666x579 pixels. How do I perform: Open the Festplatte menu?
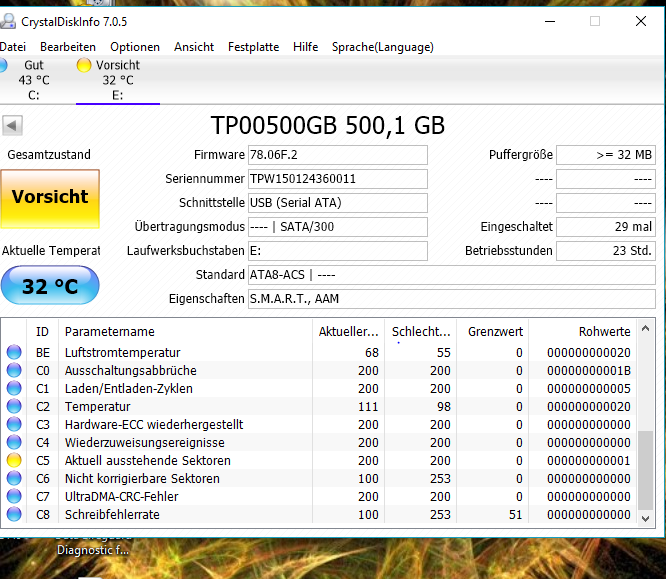coord(254,47)
